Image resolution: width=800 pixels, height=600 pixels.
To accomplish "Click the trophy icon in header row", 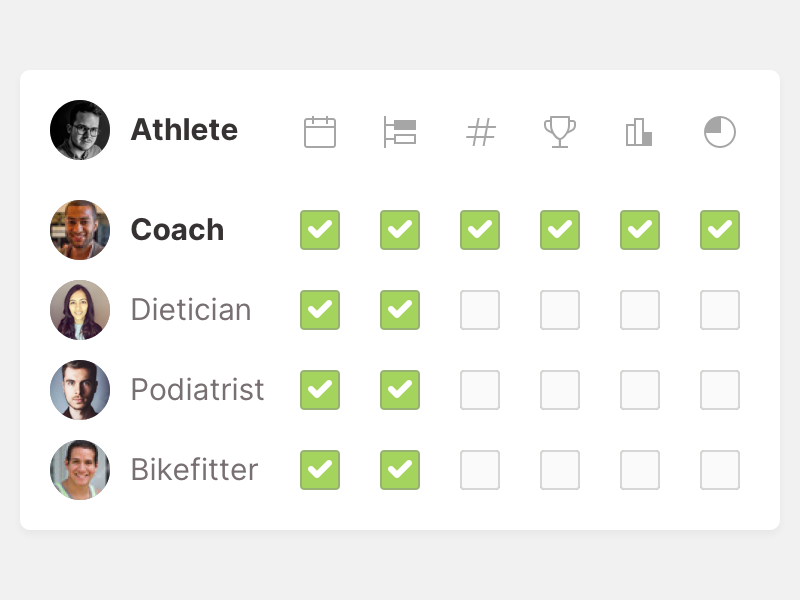I will [560, 132].
